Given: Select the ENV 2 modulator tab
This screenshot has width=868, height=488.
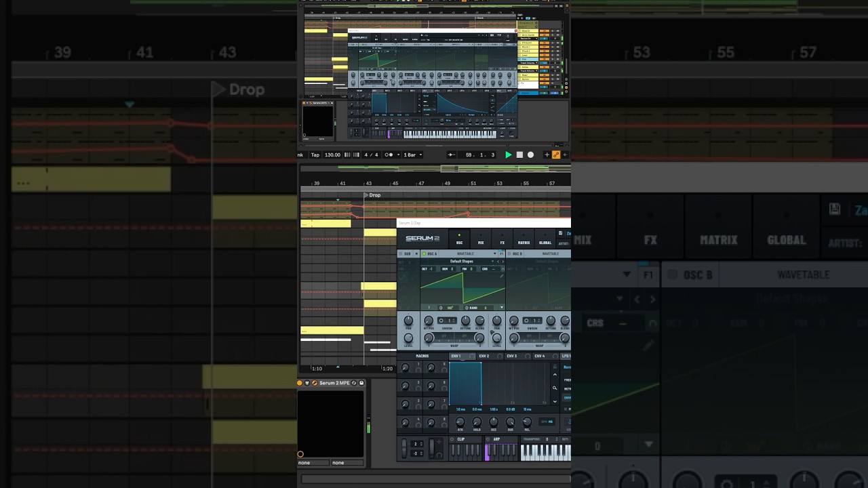Looking at the screenshot, I should tap(491, 356).
